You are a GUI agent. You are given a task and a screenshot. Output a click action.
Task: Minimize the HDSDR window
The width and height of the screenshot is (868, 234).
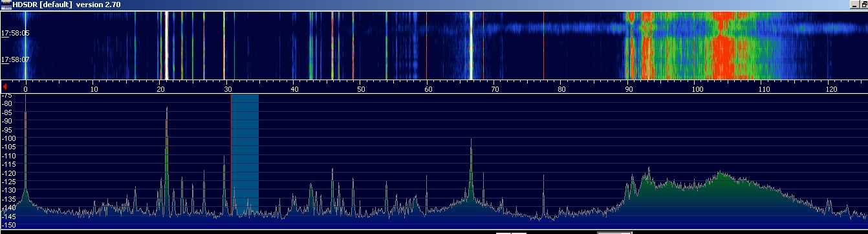[854, 5]
